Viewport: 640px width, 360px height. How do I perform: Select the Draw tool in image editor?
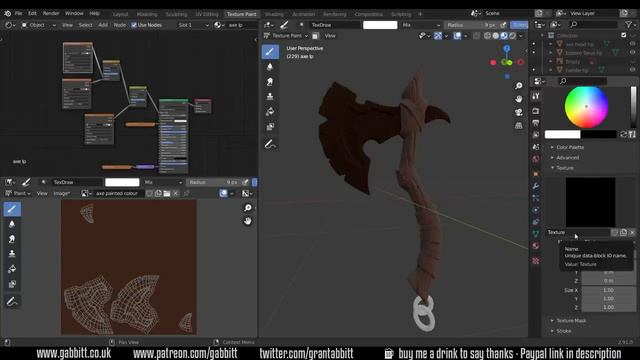(12, 209)
